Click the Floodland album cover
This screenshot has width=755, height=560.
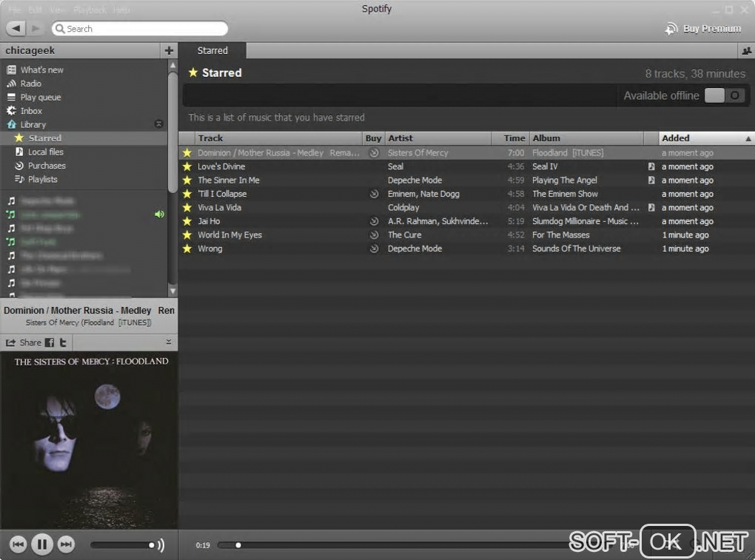pyautogui.click(x=89, y=440)
